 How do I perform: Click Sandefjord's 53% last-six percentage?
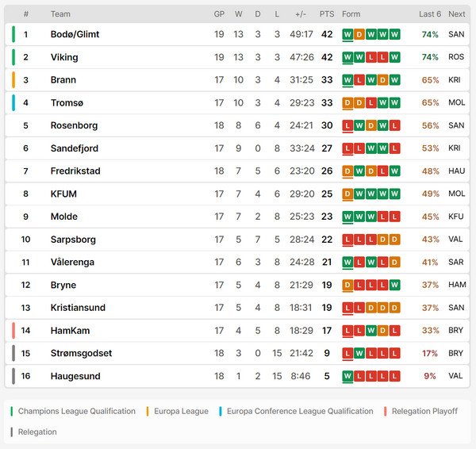430,148
